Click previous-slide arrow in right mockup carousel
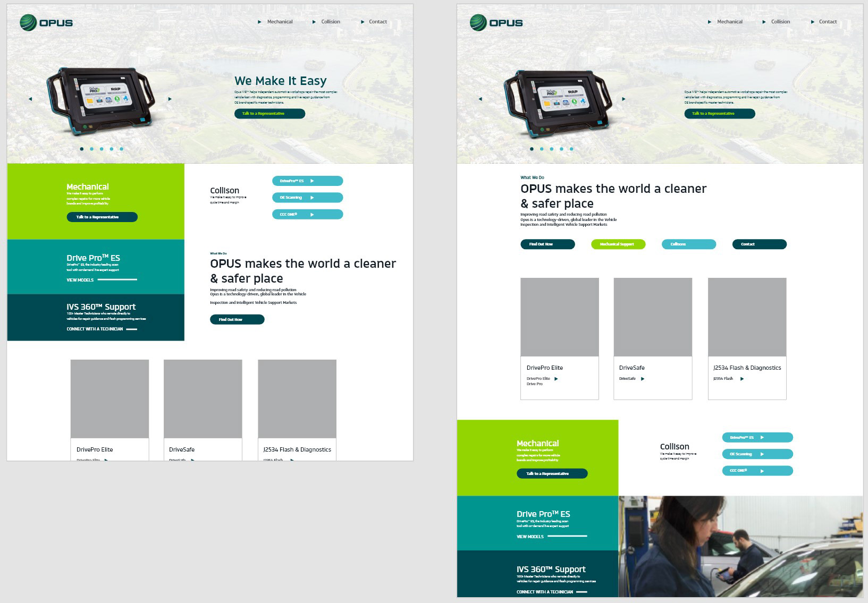 [x=481, y=99]
